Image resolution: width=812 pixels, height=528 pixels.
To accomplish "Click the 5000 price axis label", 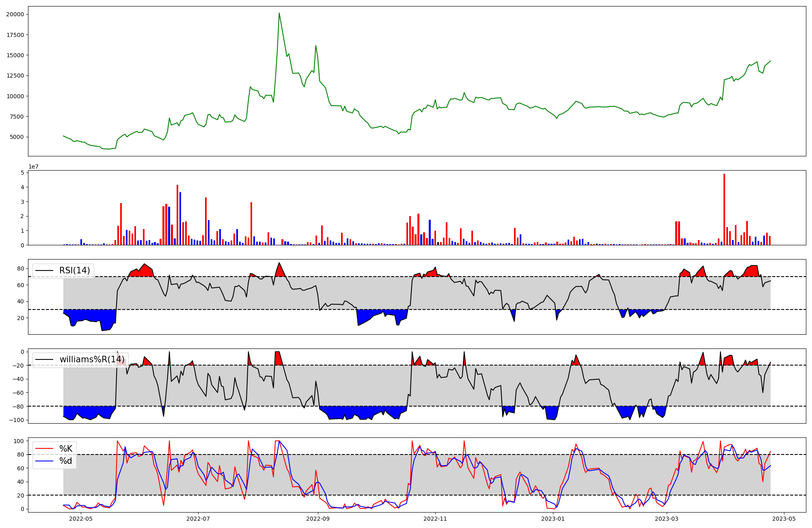I will tap(17, 137).
